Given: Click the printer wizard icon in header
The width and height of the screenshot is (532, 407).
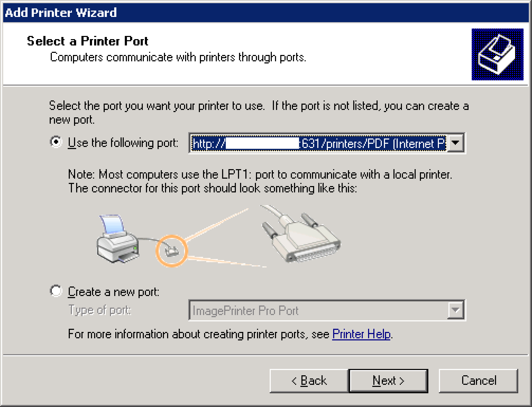Looking at the screenshot, I should point(497,54).
